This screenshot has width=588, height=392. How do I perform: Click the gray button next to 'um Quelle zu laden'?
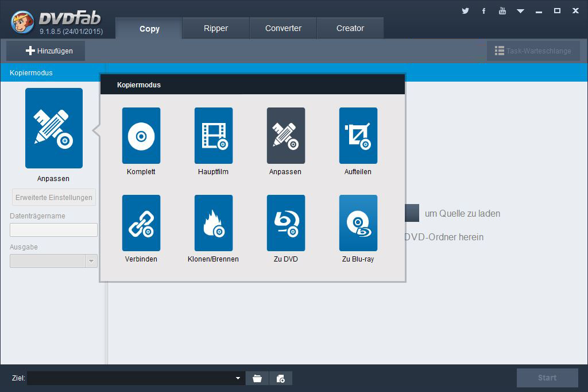point(412,213)
